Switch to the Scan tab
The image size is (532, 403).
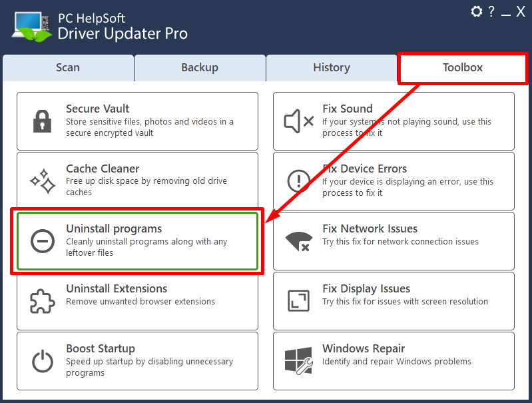pos(68,68)
